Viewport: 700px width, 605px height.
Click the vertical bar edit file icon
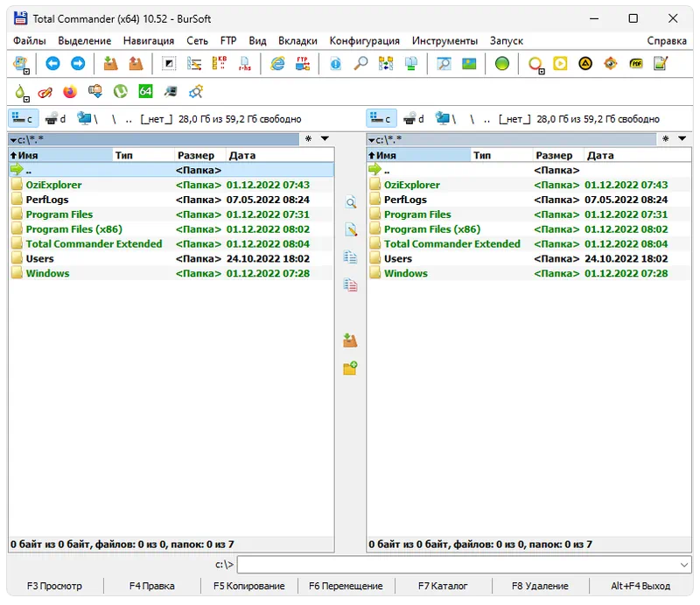(351, 229)
